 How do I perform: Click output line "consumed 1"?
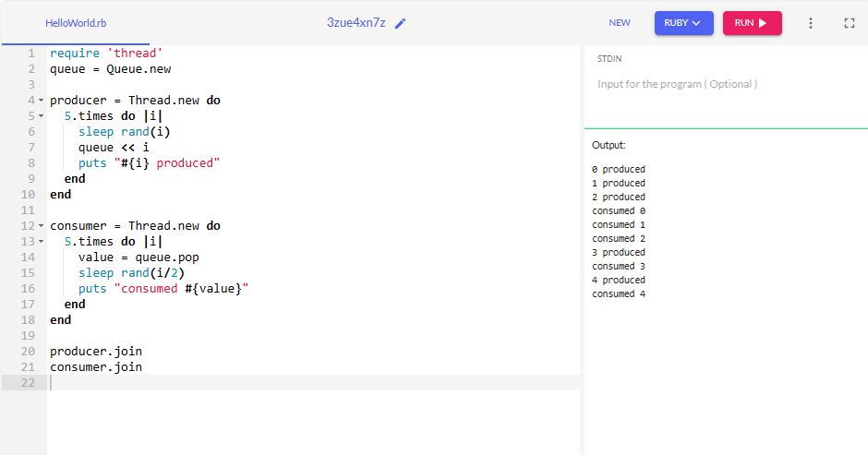(x=619, y=224)
